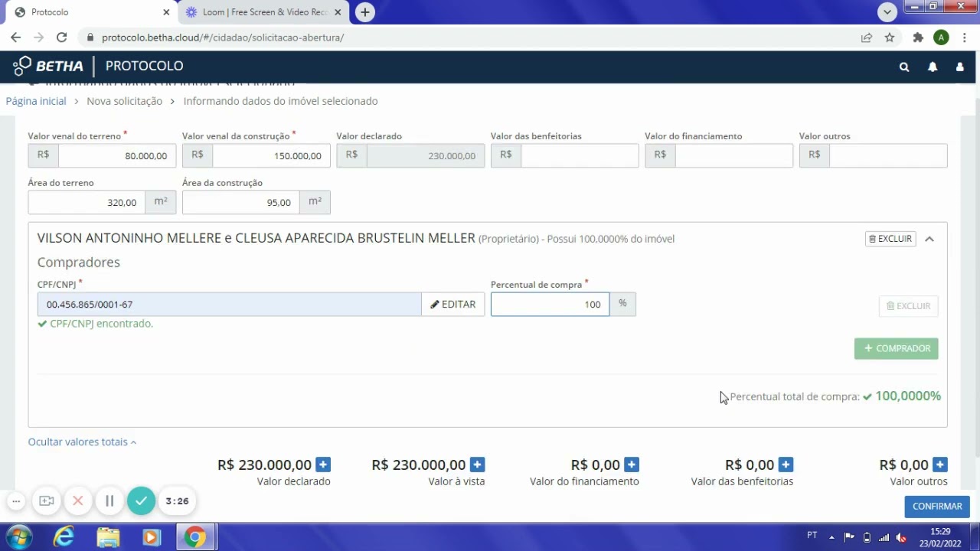Open File Explorer from the taskbar
Viewport: 980px width, 551px height.
pyautogui.click(x=108, y=537)
